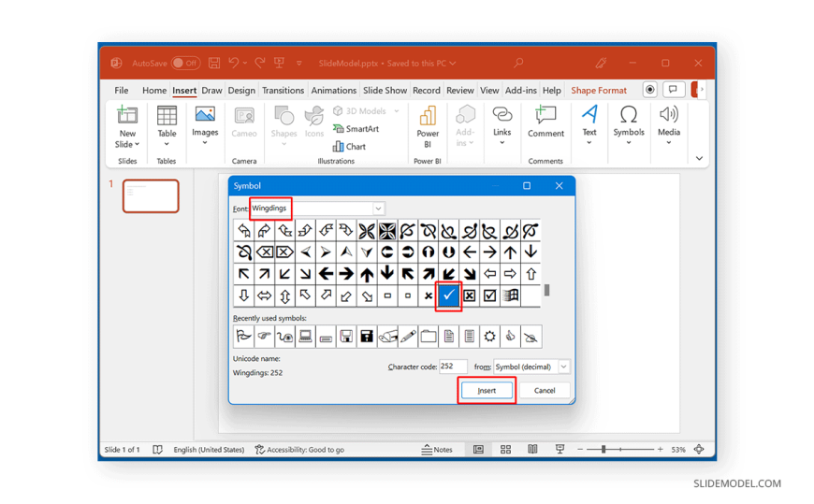This screenshot has height=504, width=814.
Task: Switch to the Shape Format tab
Action: (x=599, y=91)
